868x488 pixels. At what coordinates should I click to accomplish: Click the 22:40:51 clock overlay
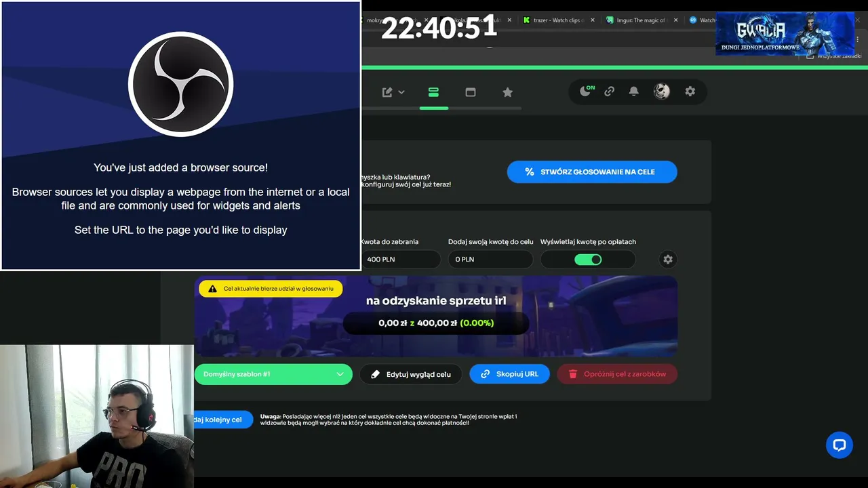(439, 28)
